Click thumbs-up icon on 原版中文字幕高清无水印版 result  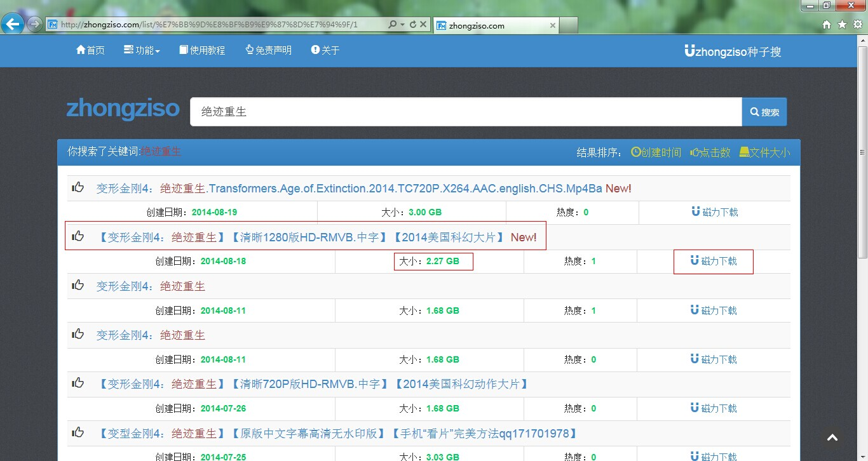click(x=78, y=432)
